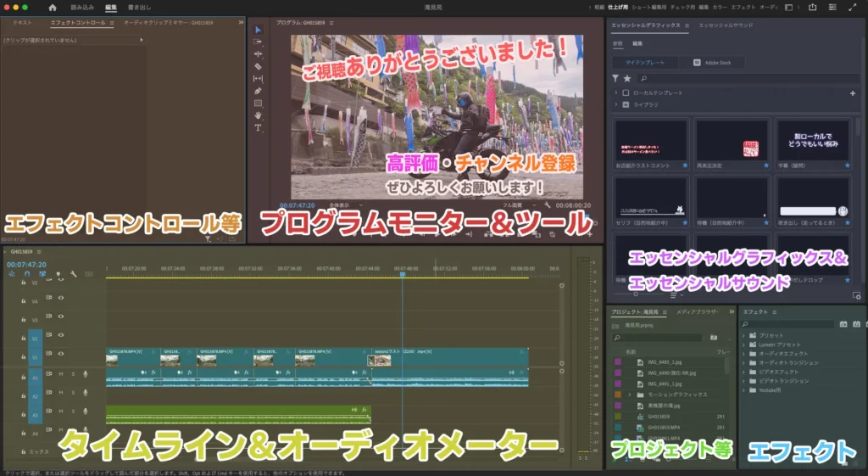Select the Razor tool in the toolbar
The height and width of the screenshot is (476, 868).
point(258,65)
